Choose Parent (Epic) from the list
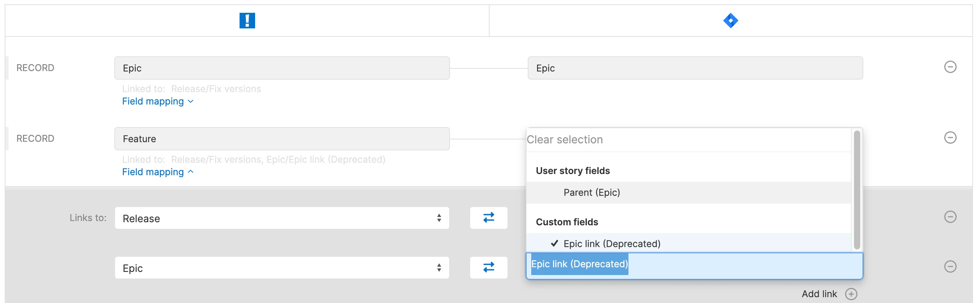The height and width of the screenshot is (303, 980). click(591, 193)
